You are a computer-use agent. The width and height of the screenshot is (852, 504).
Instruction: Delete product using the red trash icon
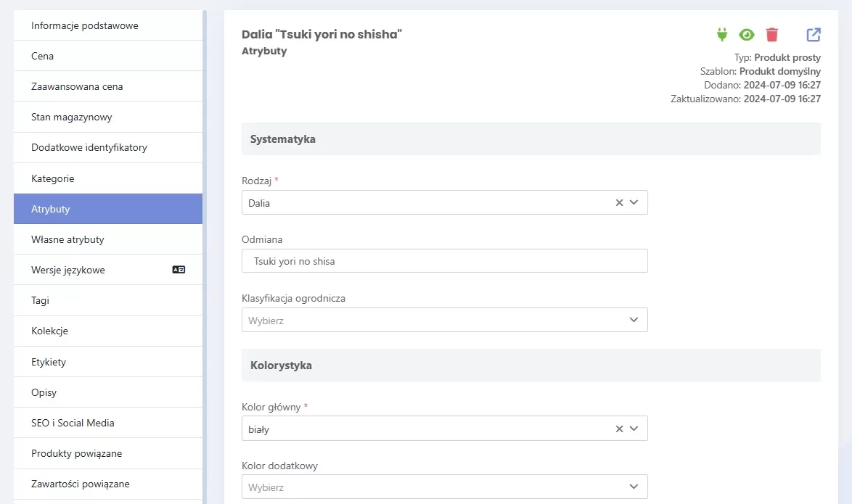pos(771,35)
